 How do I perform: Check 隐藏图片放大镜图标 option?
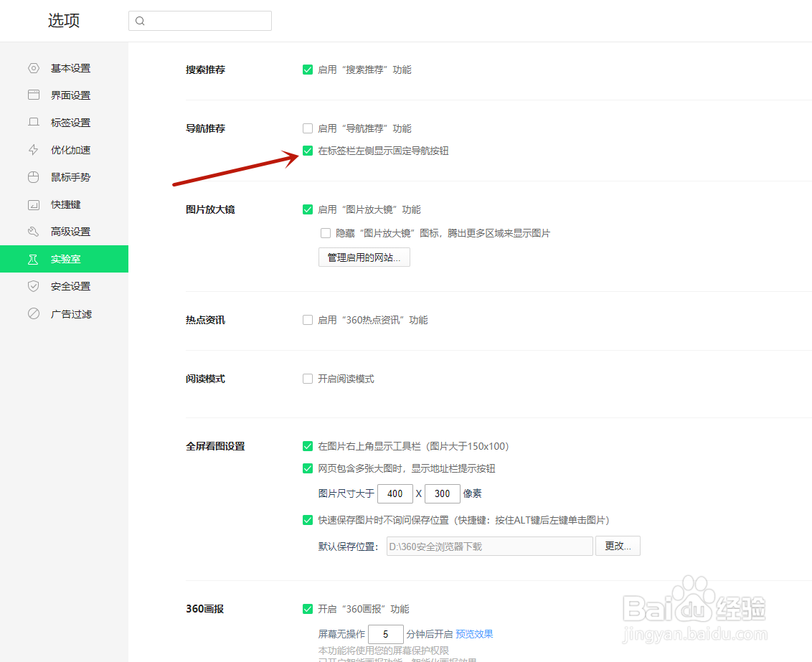pyautogui.click(x=326, y=233)
